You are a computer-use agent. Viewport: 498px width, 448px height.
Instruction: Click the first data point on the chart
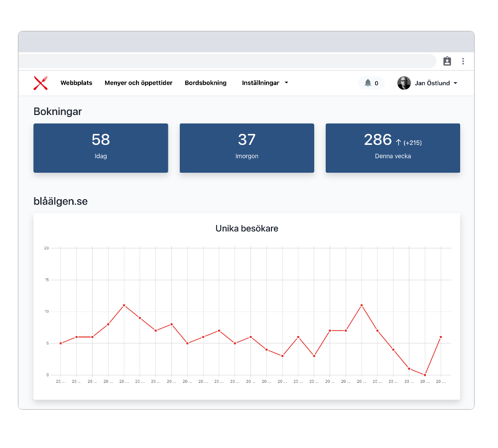pos(61,343)
